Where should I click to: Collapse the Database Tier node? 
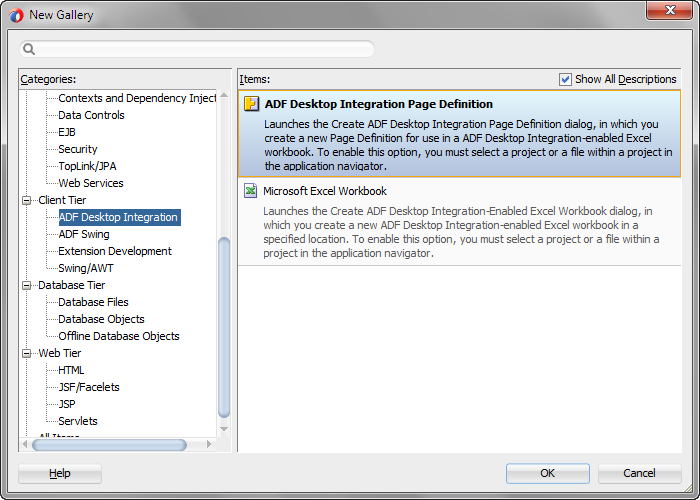27,285
